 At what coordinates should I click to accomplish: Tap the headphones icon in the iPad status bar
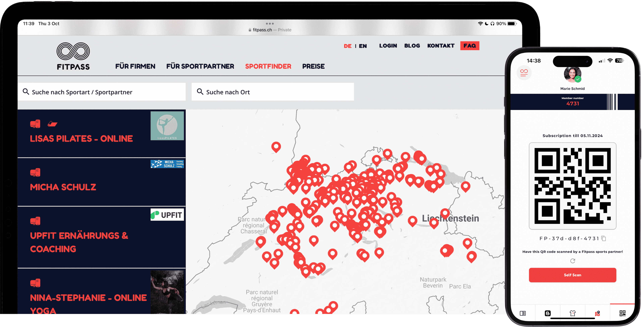click(492, 23)
